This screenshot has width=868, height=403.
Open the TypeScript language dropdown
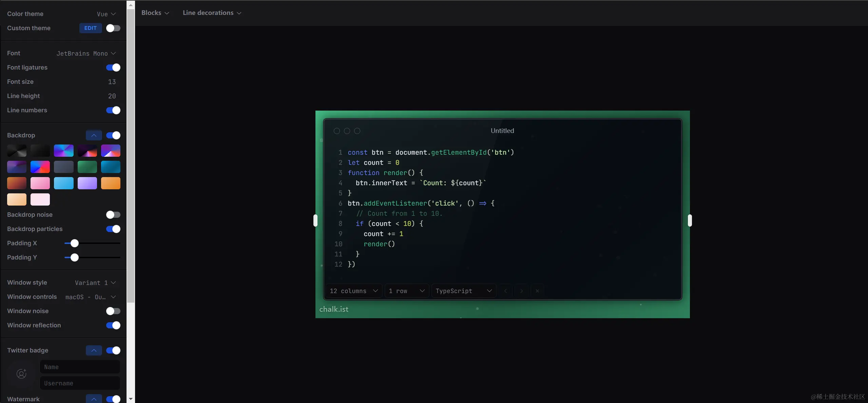click(x=463, y=291)
